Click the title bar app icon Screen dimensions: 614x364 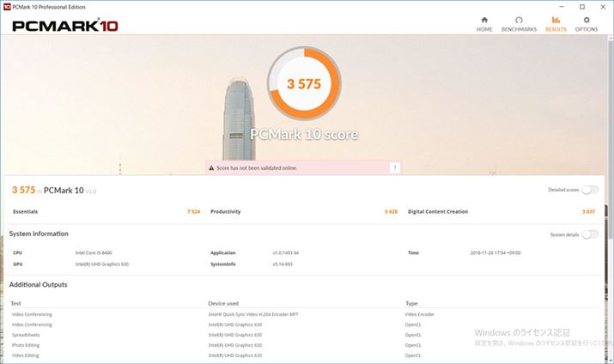coord(6,6)
